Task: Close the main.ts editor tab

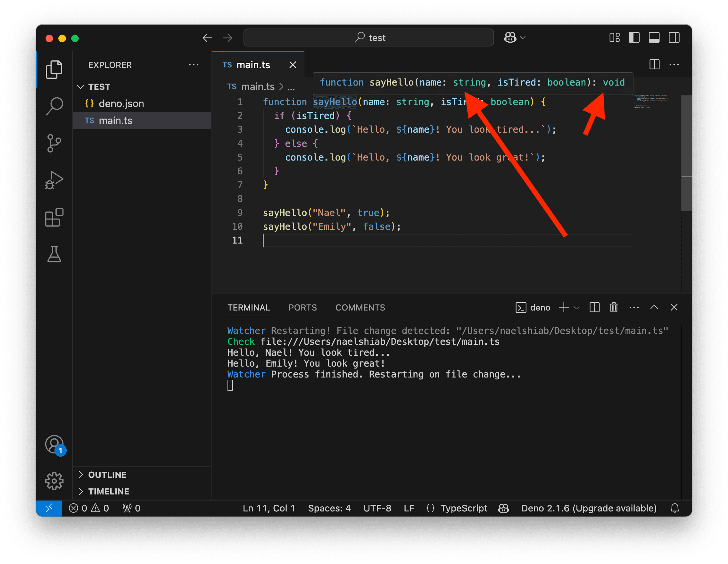Action: (x=293, y=65)
